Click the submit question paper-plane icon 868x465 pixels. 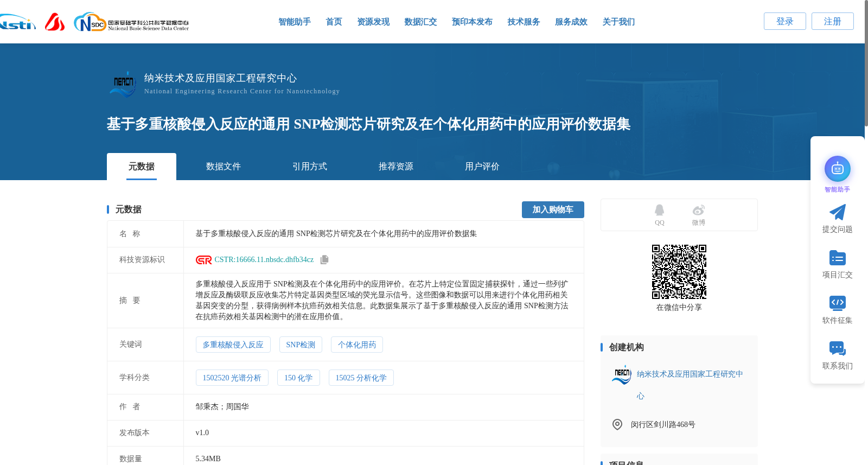[x=838, y=212]
